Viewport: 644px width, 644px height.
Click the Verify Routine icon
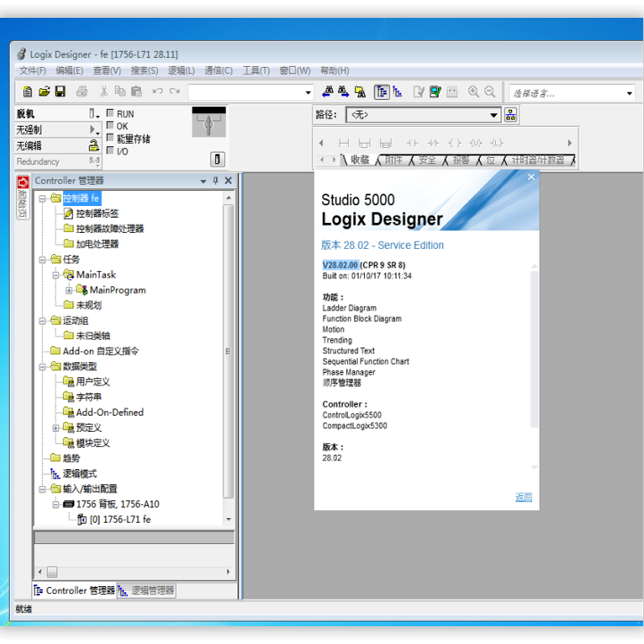pos(418,92)
